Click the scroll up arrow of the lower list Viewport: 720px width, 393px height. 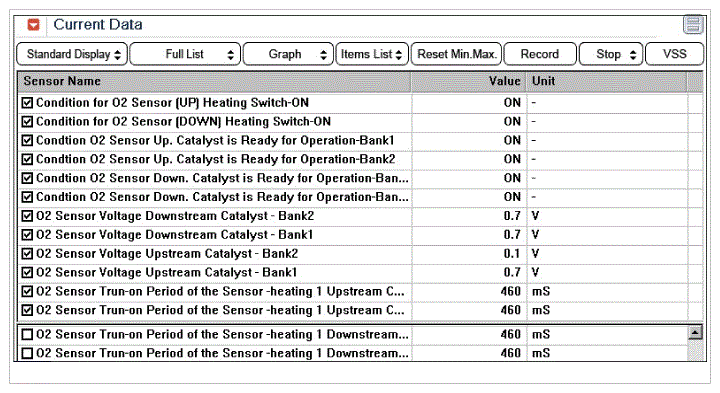[695, 332]
